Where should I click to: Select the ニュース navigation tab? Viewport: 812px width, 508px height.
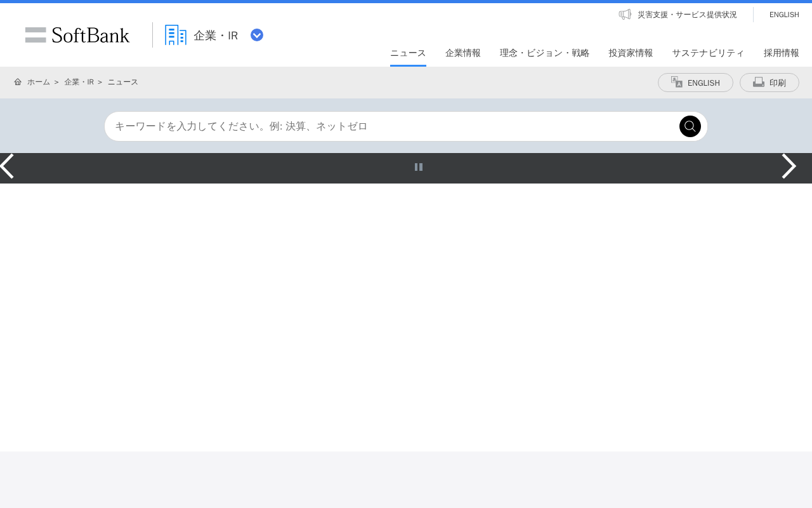pyautogui.click(x=408, y=53)
